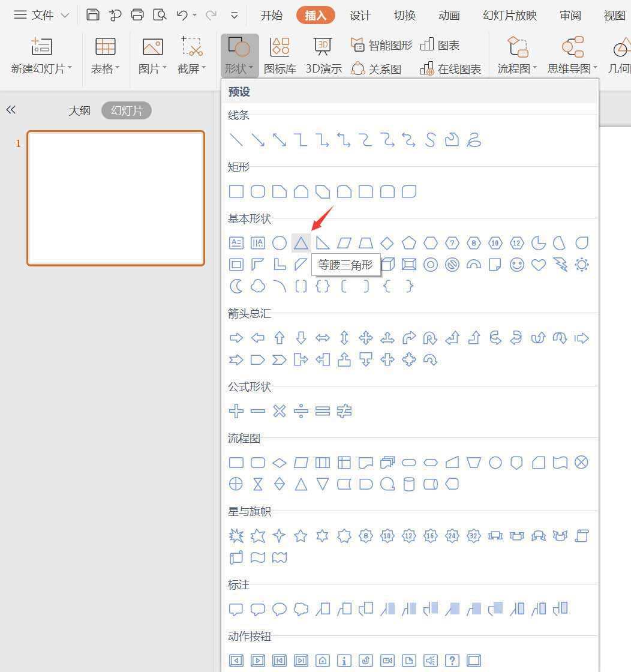Choose the flowchart magnetic disk cylinder
Viewport: 631px width, 672px height.
[x=408, y=484]
